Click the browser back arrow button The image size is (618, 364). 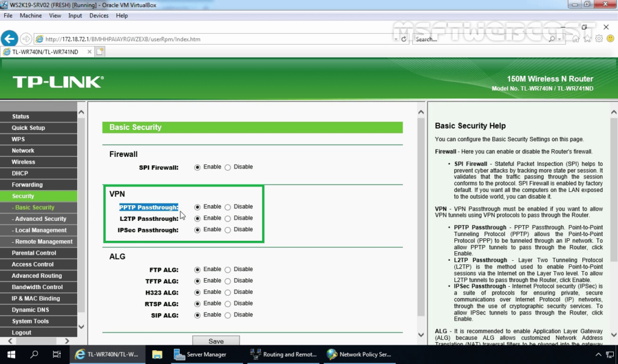(10, 39)
